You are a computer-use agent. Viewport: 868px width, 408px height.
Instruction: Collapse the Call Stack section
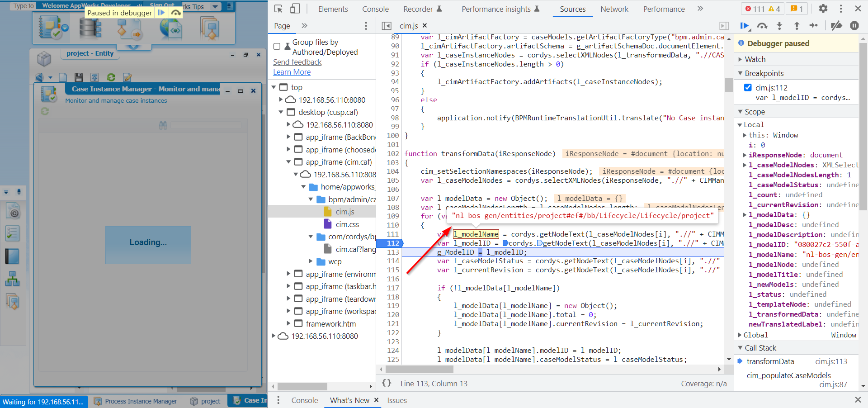760,348
